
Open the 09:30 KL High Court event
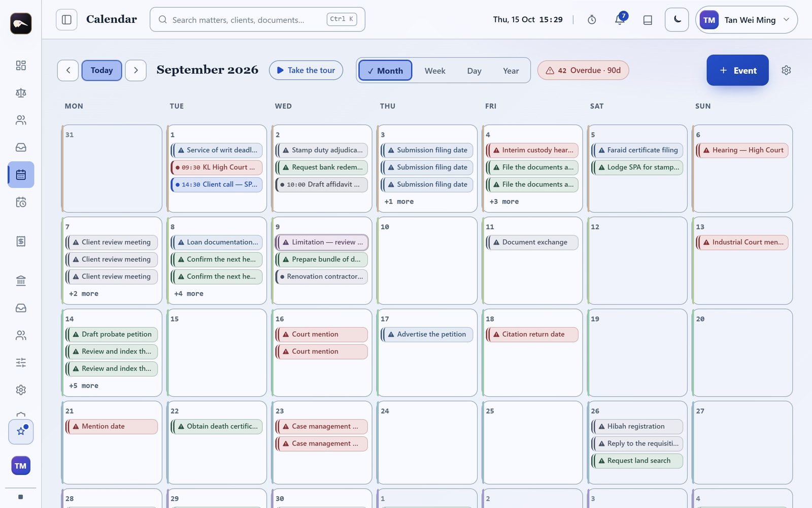[x=217, y=167]
